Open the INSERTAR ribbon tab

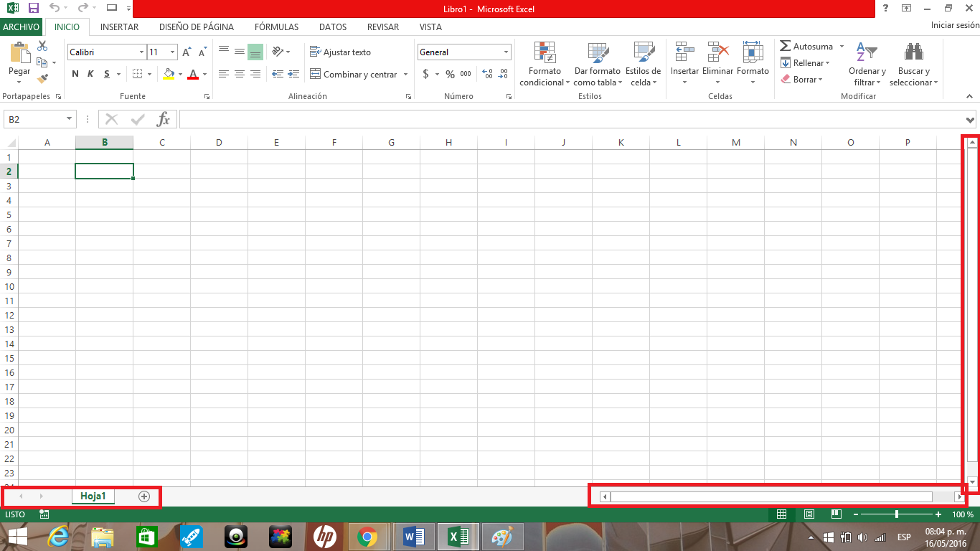119,27
